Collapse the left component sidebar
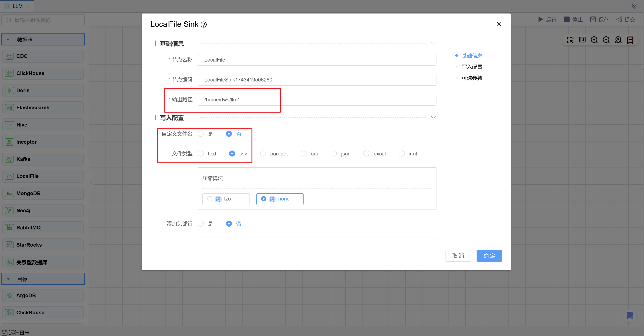Viewport: 644px width, 336px height. [91, 182]
